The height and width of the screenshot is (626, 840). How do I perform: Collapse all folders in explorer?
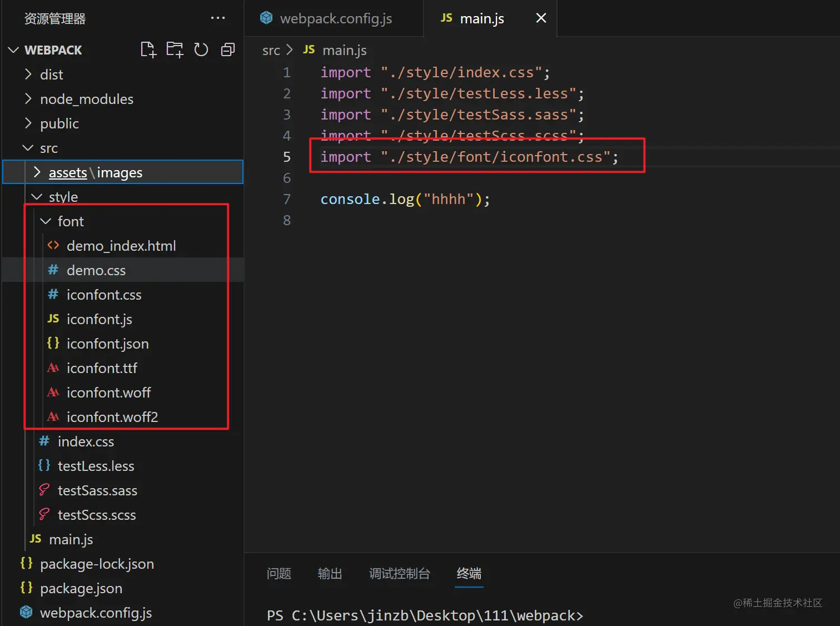(228, 50)
